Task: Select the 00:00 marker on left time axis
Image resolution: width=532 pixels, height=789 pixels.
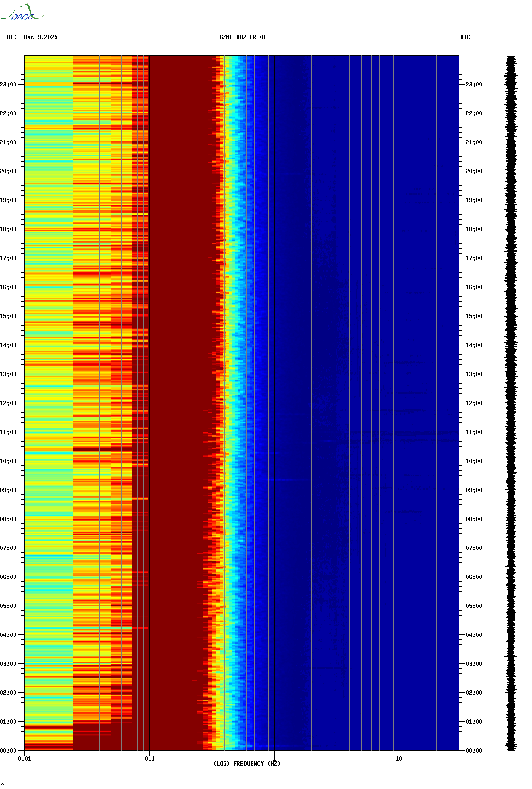Action: [x=9, y=750]
